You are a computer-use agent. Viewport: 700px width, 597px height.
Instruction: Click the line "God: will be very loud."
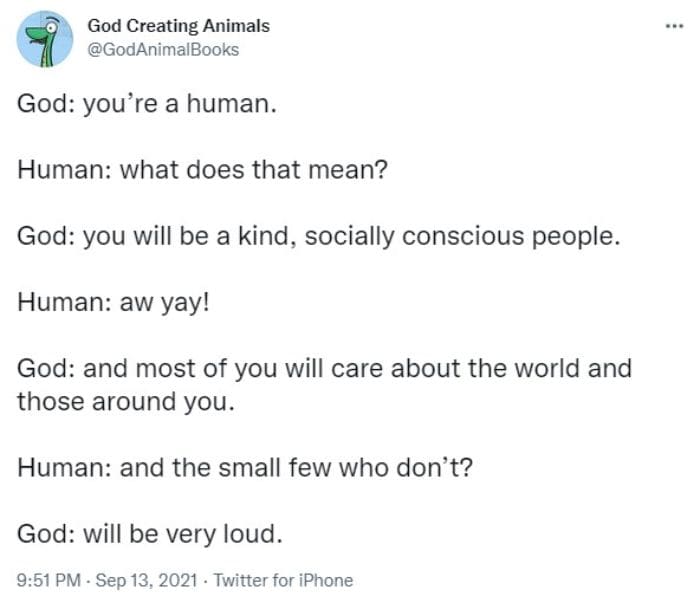pyautogui.click(x=150, y=534)
